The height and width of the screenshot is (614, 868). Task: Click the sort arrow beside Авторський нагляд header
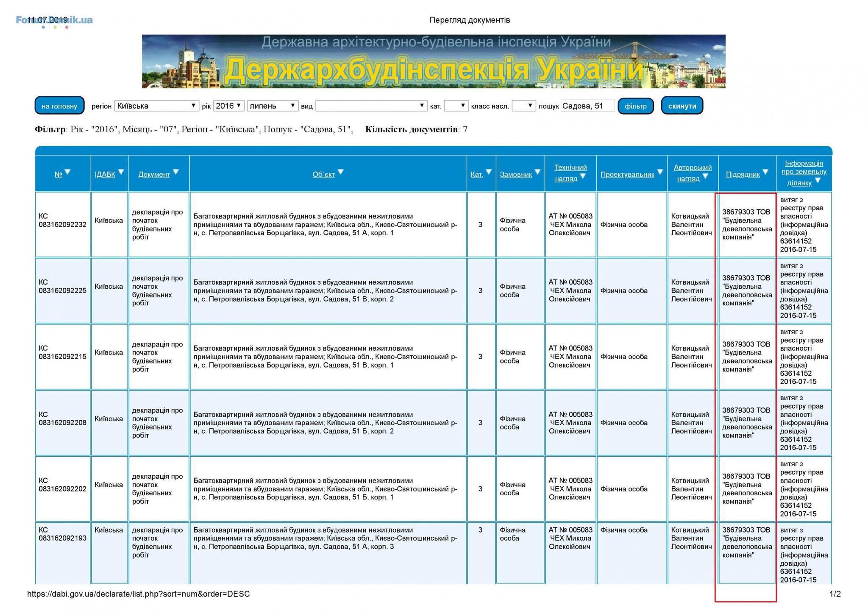pos(705,176)
